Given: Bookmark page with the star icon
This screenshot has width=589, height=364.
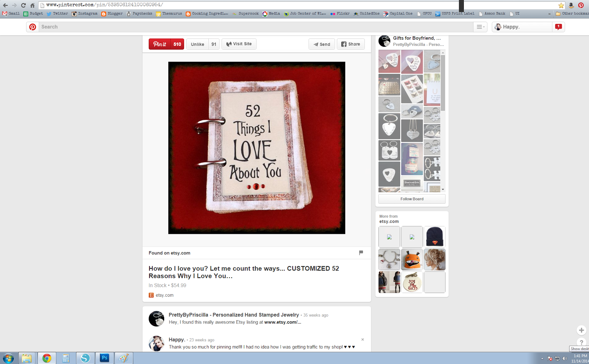Looking at the screenshot, I should pos(561,5).
